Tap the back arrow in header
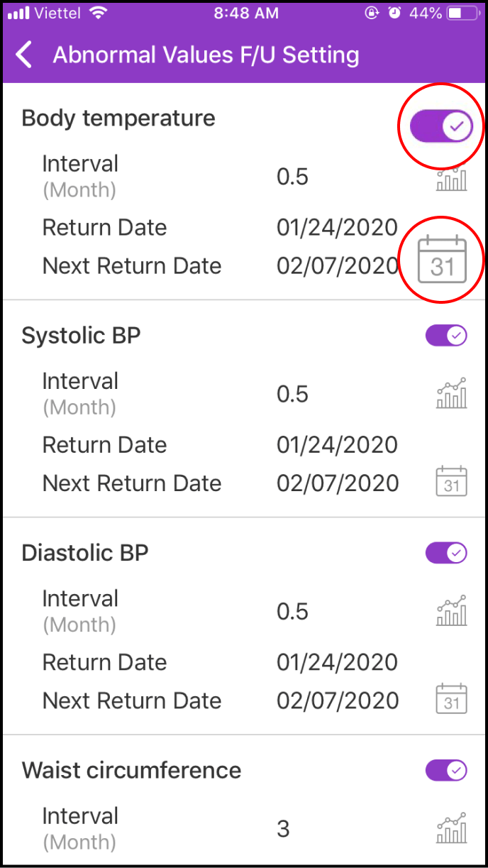The image size is (488, 868). point(25,55)
